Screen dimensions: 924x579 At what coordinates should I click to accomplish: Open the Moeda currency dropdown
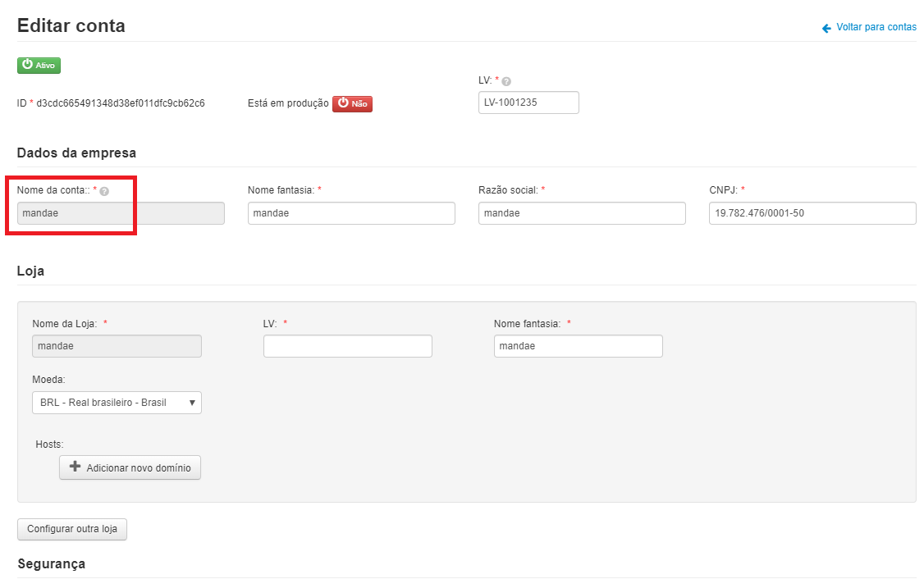[x=116, y=403]
